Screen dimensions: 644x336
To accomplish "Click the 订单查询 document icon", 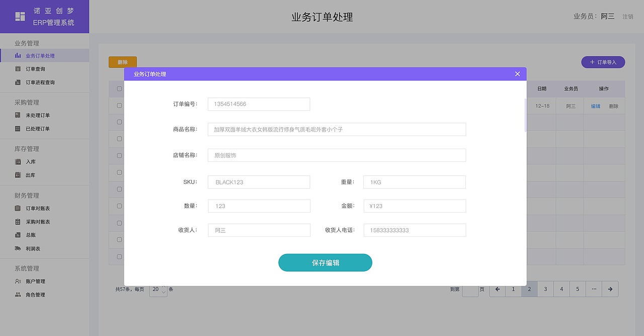I will pos(18,69).
